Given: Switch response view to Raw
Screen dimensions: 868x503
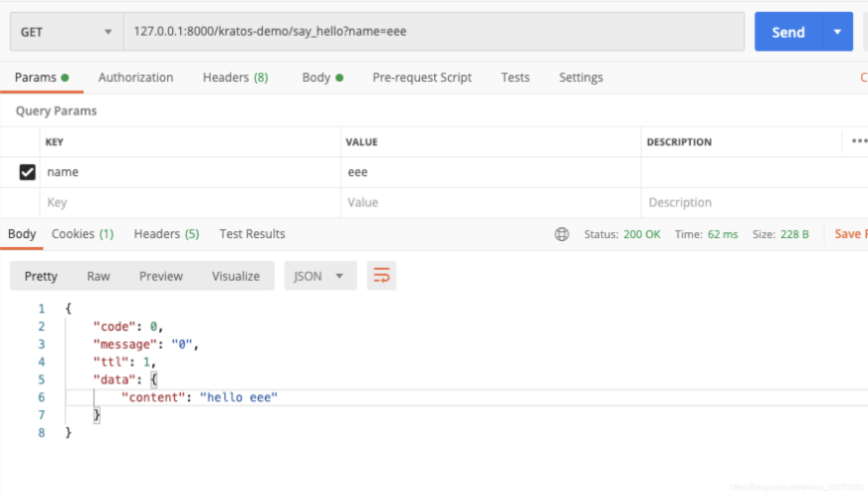Looking at the screenshot, I should 98,276.
